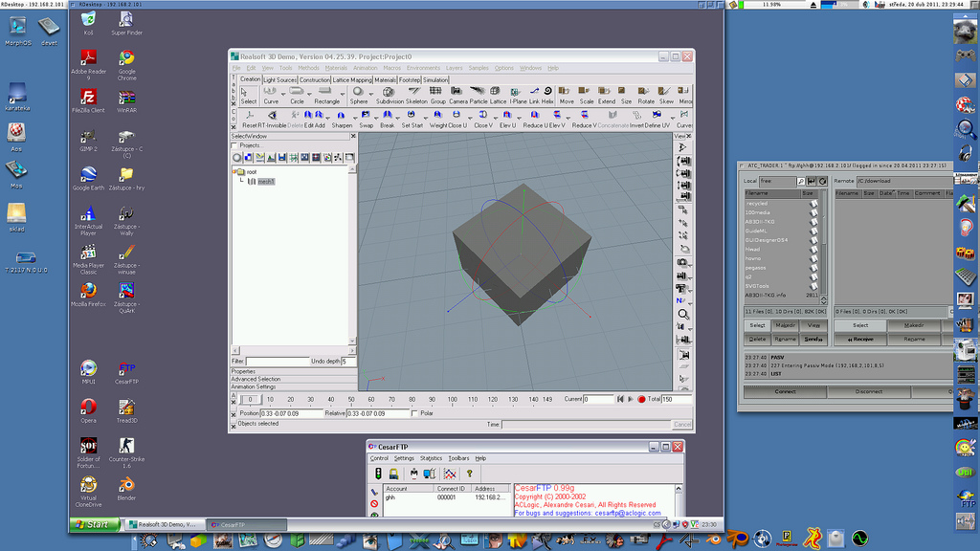Image resolution: width=980 pixels, height=551 pixels.
Task: Select the Sphere creation tool
Action: pyautogui.click(x=358, y=94)
